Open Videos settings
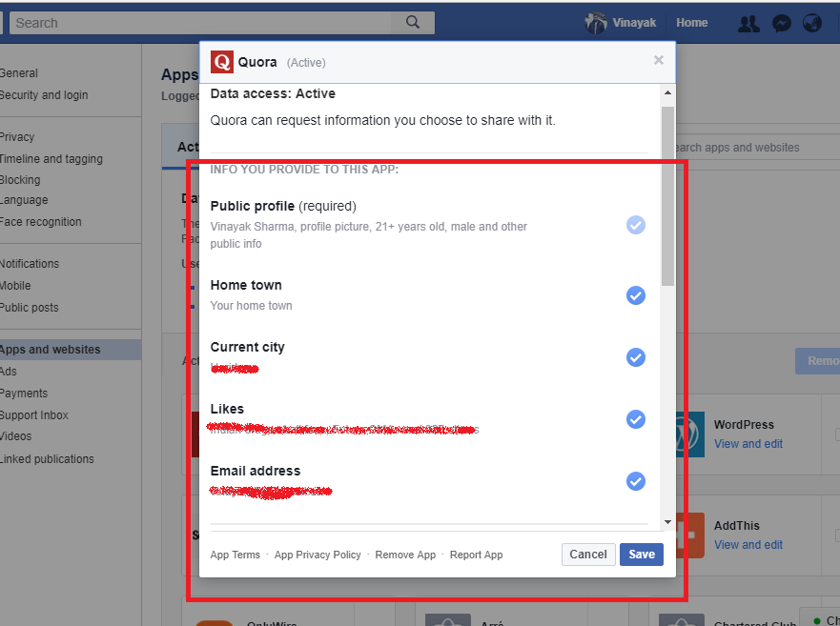 [x=16, y=435]
